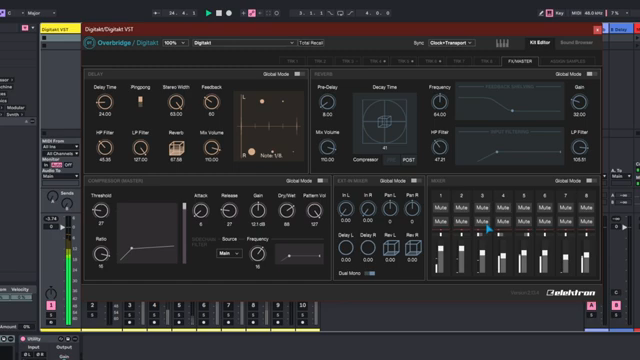The width and height of the screenshot is (640, 360).
Task: Open the 100% zoom dropdown
Action: (175, 43)
